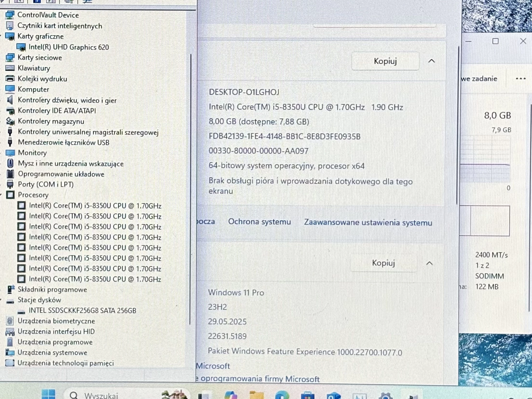Click the speaker icon for Kontrolery dźwięku
532x399 pixels.
click(10, 100)
